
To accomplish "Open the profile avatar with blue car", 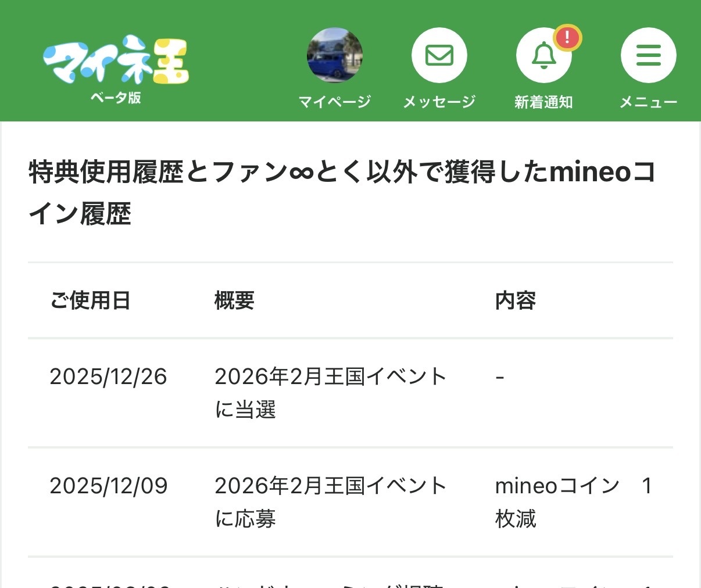I will [334, 56].
